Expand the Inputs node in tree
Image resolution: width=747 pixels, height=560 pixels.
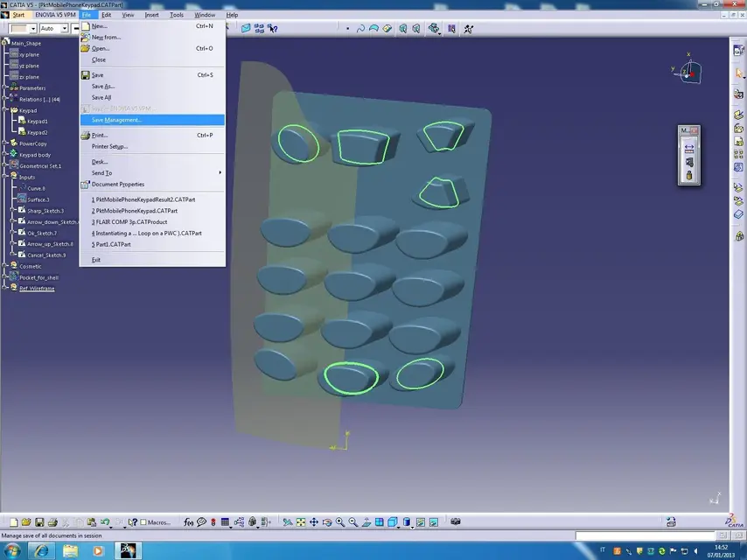(x=4, y=177)
